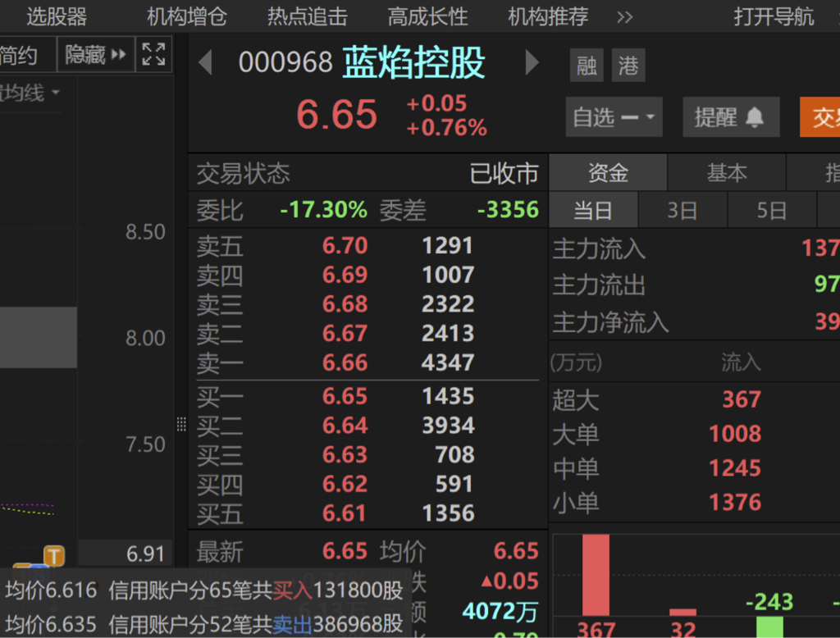Click 主力流入 row label
840x638 pixels.
[599, 249]
